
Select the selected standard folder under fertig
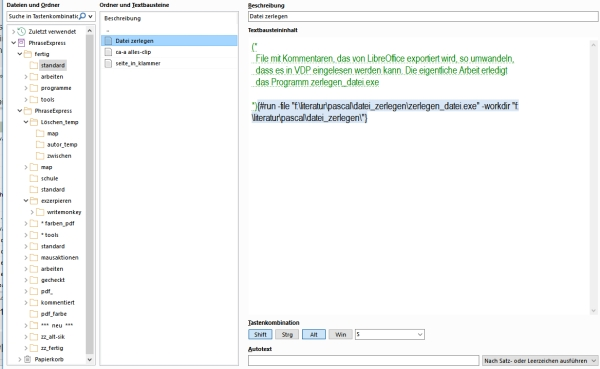tap(53, 65)
